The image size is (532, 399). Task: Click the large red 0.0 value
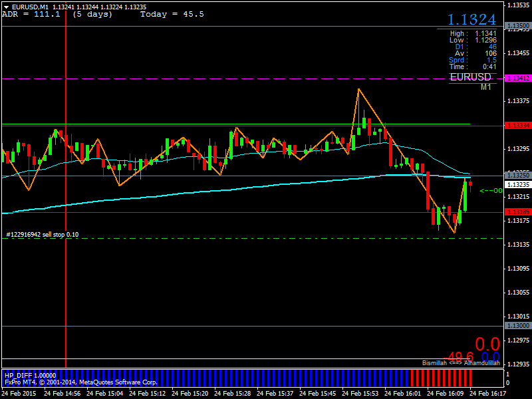pos(487,344)
